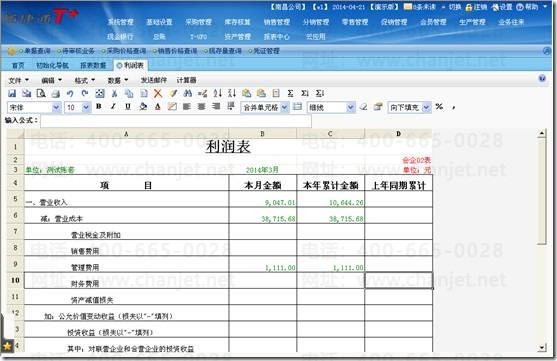Switch to the 初始化导航 tab
This screenshot has width=557, height=361.
pyautogui.click(x=53, y=65)
